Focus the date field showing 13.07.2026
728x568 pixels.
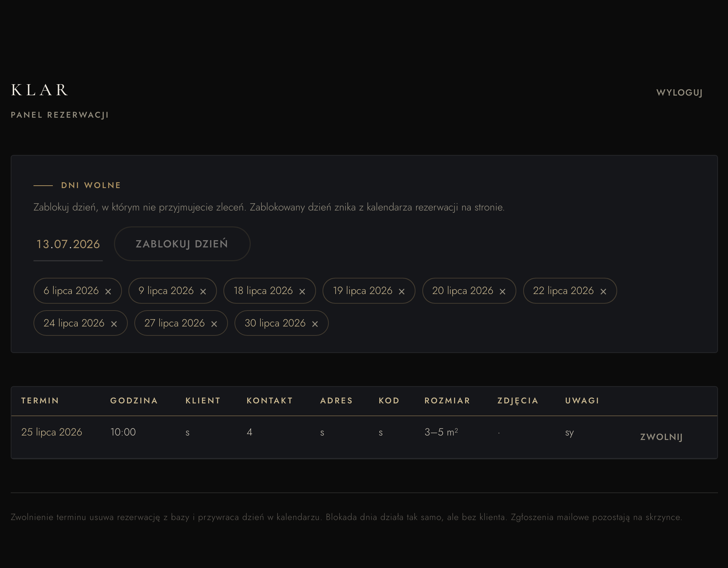(x=68, y=244)
